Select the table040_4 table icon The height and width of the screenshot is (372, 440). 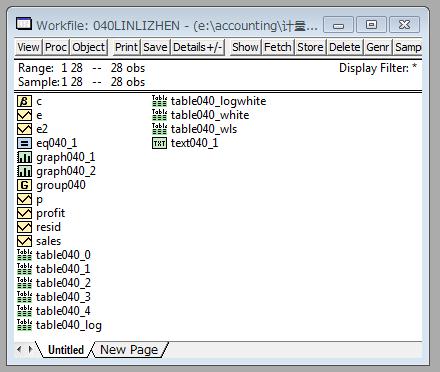point(24,311)
